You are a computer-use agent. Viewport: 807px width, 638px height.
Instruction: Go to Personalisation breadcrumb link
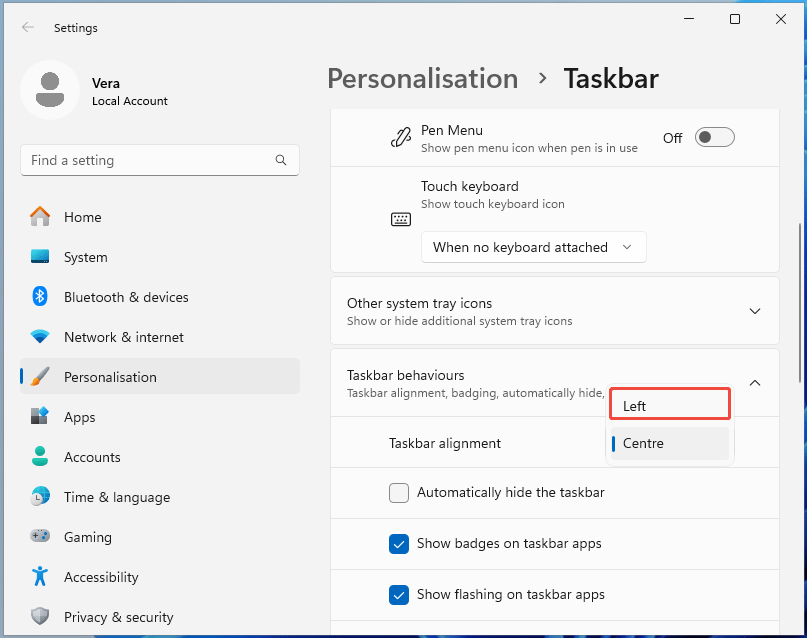(x=422, y=79)
